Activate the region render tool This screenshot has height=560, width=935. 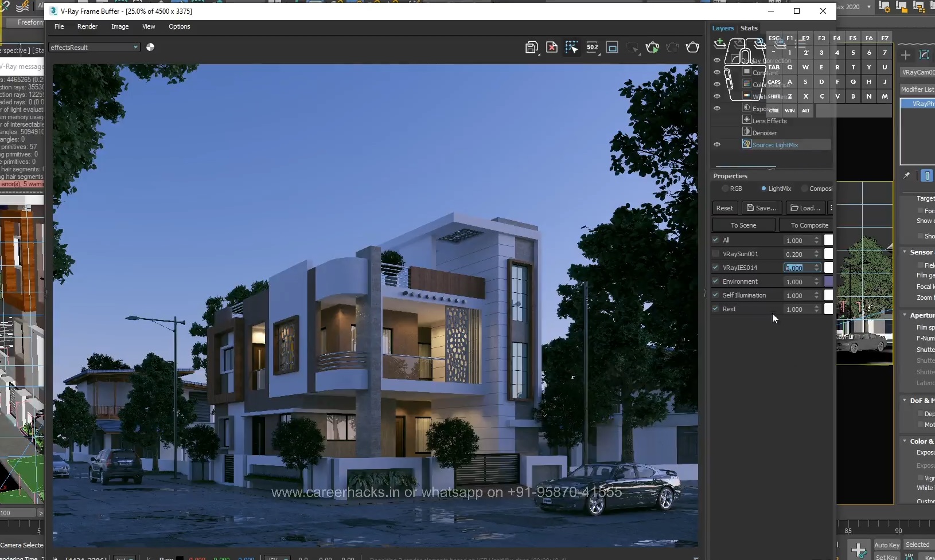pos(571,47)
